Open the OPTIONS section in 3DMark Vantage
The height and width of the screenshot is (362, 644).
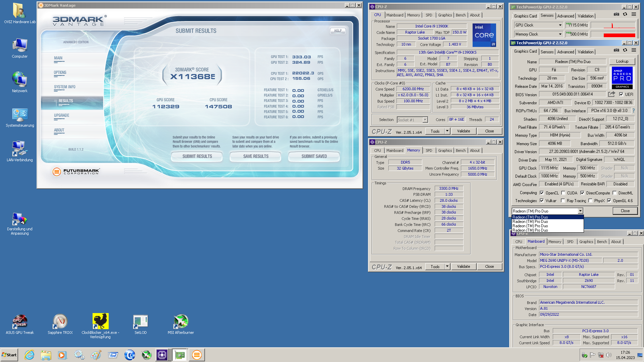[60, 73]
